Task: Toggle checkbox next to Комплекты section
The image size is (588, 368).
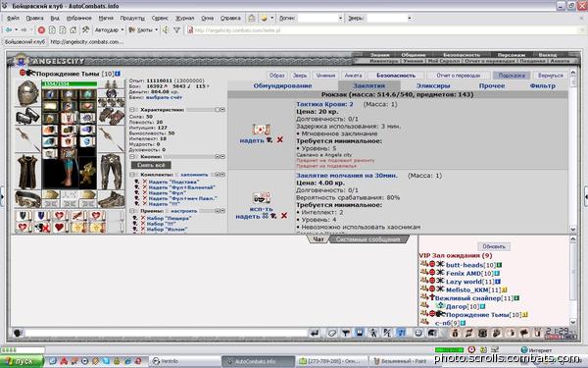Action: 132,175
